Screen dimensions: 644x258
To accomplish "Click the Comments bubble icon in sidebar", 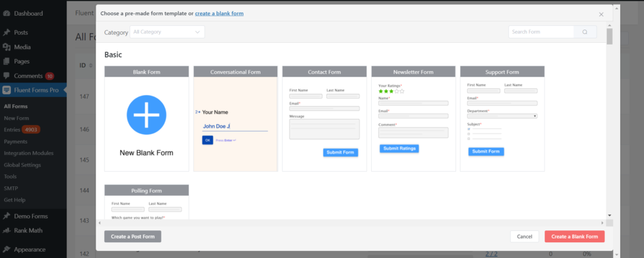I will tap(6, 76).
